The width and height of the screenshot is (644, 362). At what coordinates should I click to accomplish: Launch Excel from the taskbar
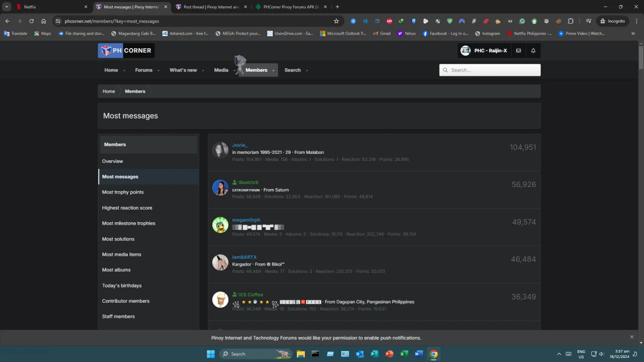click(x=404, y=354)
